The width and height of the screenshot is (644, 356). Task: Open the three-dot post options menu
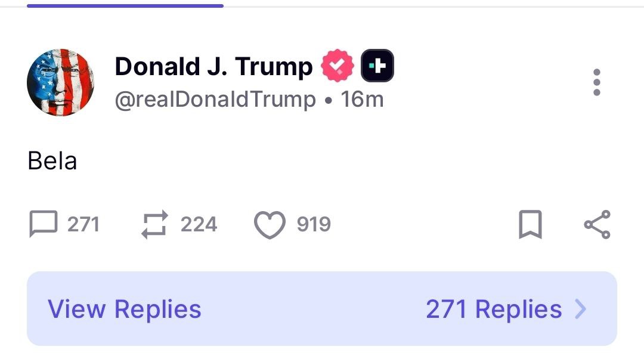coord(597,82)
